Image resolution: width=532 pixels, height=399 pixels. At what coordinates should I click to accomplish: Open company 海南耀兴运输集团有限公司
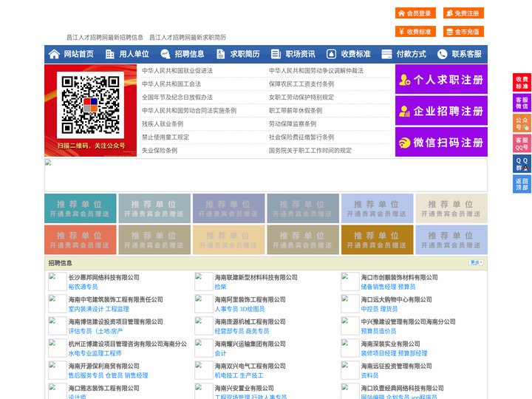(250, 344)
